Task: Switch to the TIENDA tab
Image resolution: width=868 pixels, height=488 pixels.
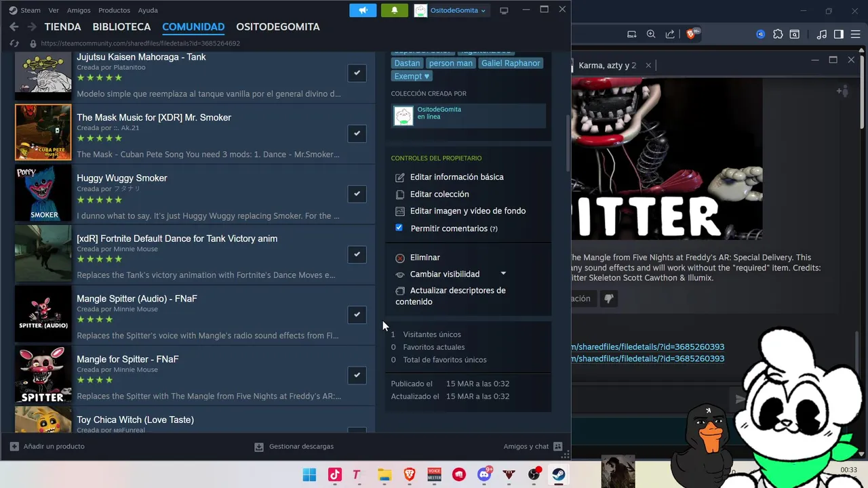Action: click(x=62, y=26)
